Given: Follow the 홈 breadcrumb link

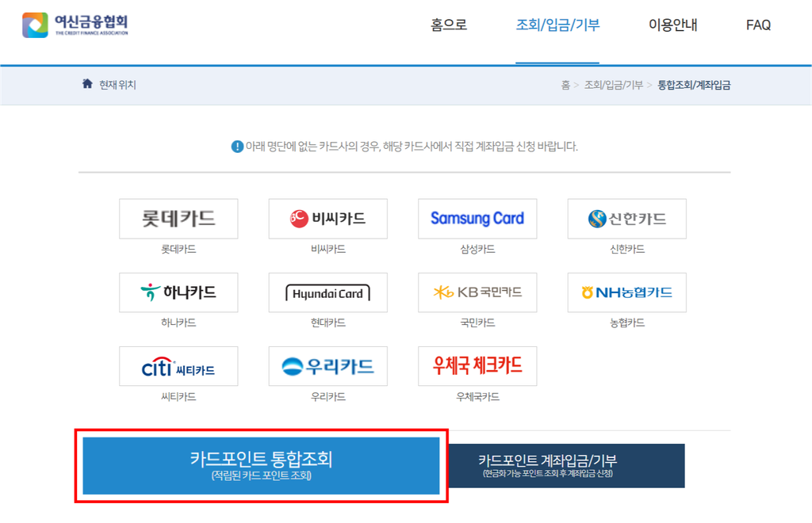Looking at the screenshot, I should pos(565,85).
